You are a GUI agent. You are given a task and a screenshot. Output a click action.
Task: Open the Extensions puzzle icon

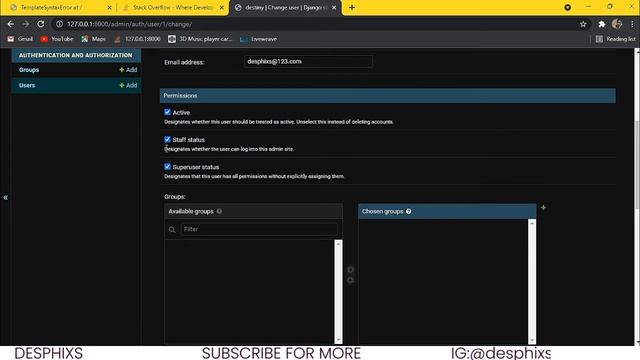(602, 24)
